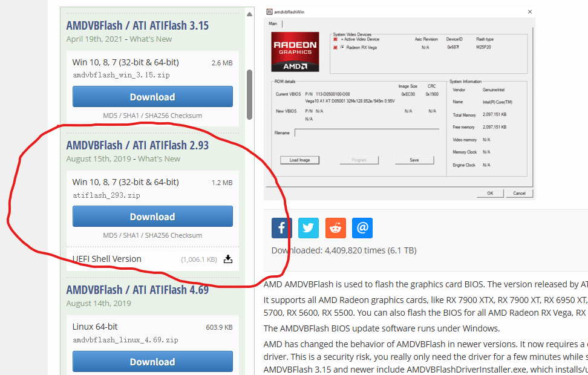This screenshot has height=375, width=588.
Task: Click the 603.9 KB file size
Action: [219, 327]
